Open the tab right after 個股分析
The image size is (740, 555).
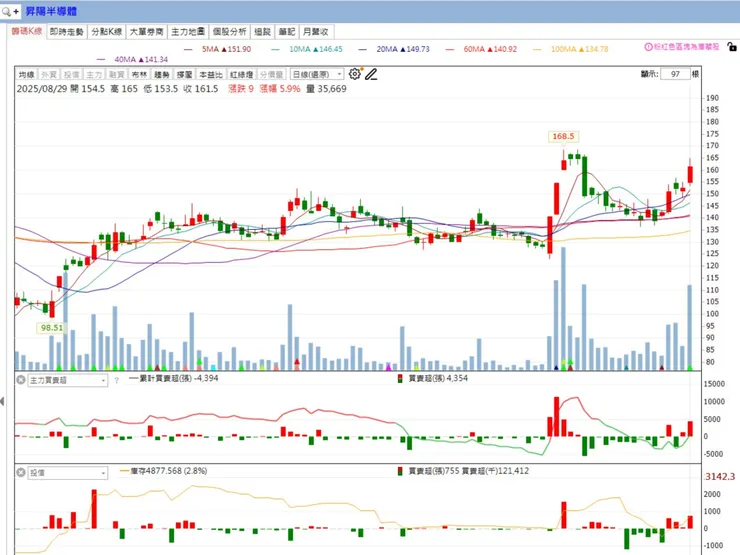point(262,32)
